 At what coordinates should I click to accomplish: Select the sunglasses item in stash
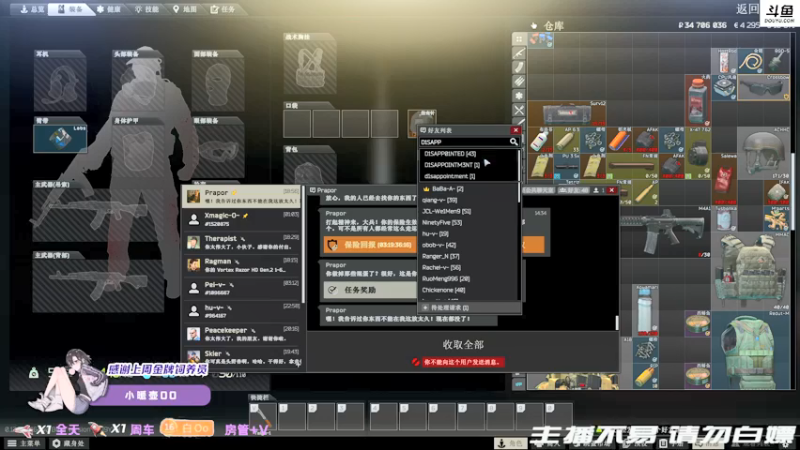(x=764, y=88)
